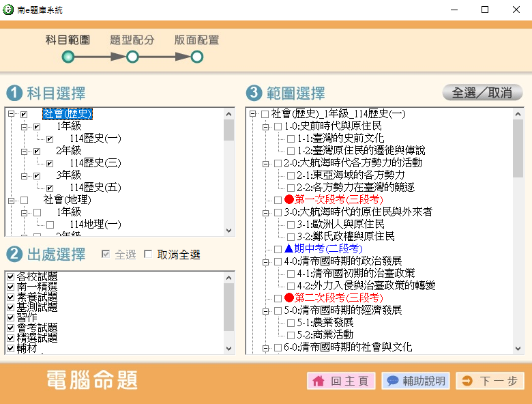
Task: Go to next step with 下一步
Action: [x=489, y=381]
